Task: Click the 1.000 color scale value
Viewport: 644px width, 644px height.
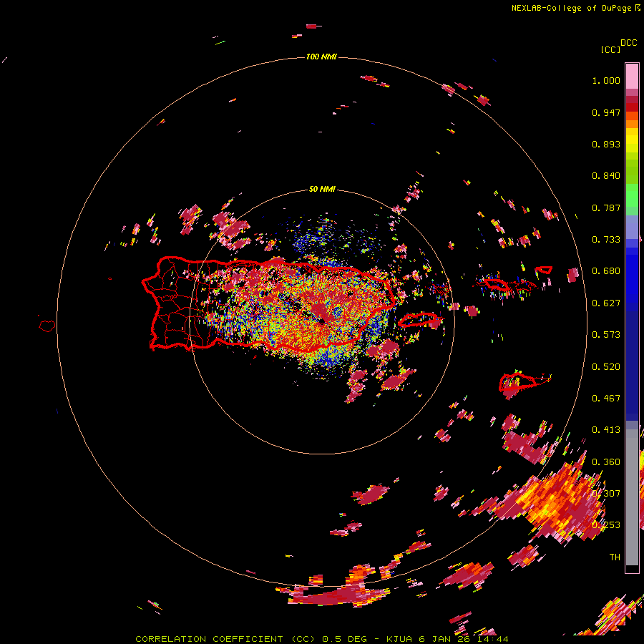Action: click(606, 80)
